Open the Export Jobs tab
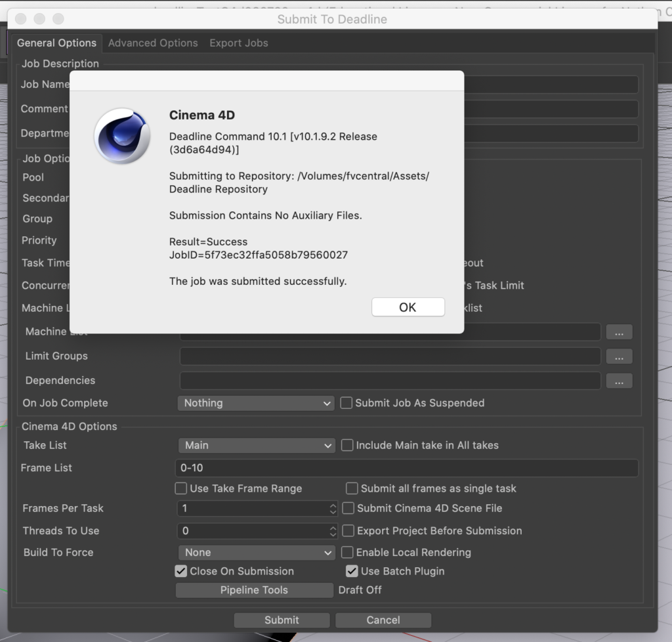The height and width of the screenshot is (642, 672). 239,43
